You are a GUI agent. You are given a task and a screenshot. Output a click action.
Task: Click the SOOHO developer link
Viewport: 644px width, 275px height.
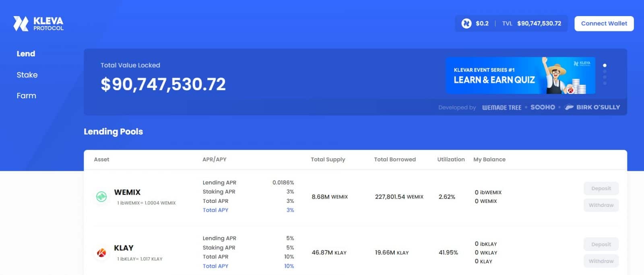(543, 107)
